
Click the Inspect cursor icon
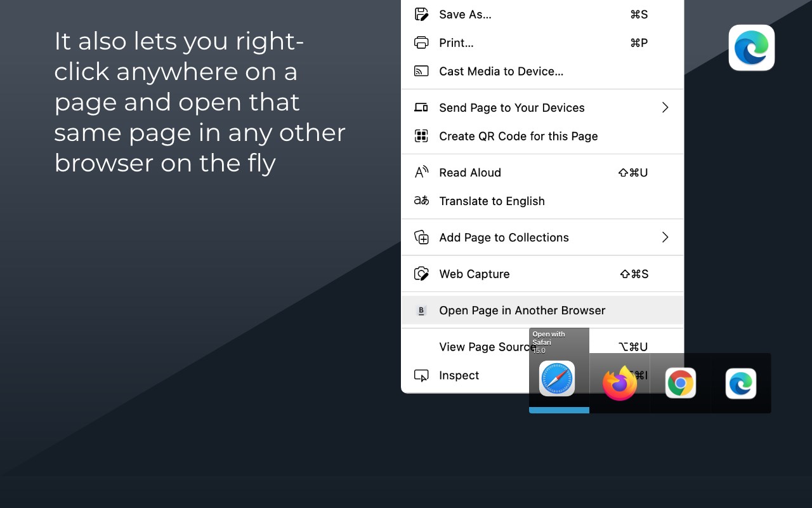click(x=421, y=375)
